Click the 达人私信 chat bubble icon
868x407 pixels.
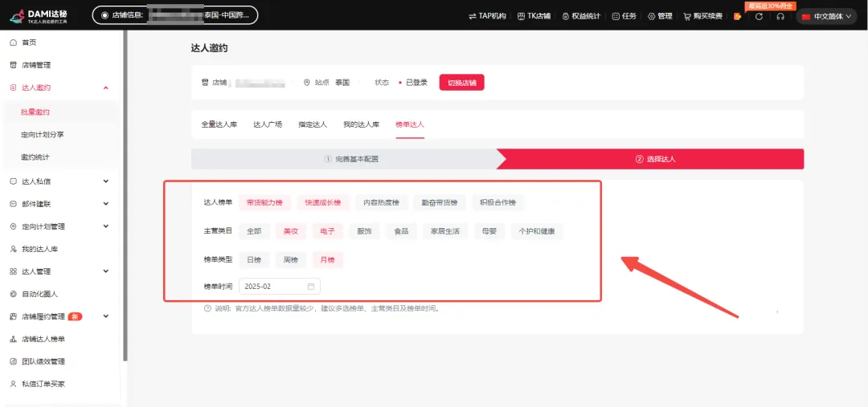(14, 181)
